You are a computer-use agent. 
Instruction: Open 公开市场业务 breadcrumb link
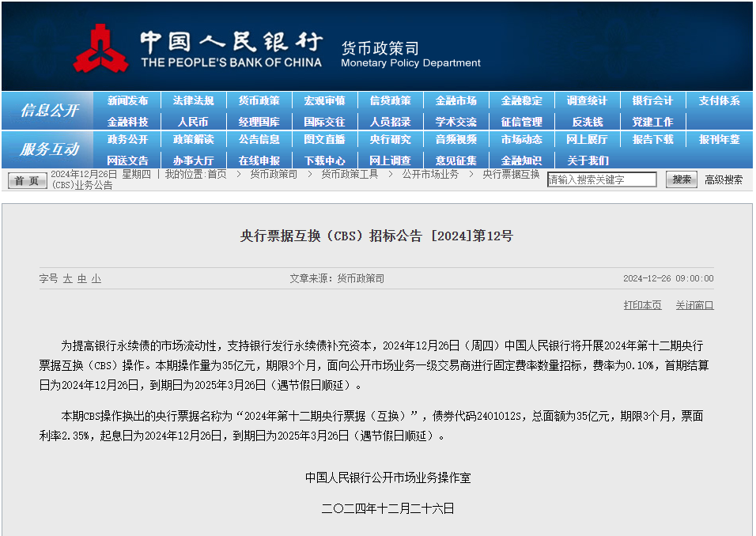[429, 174]
